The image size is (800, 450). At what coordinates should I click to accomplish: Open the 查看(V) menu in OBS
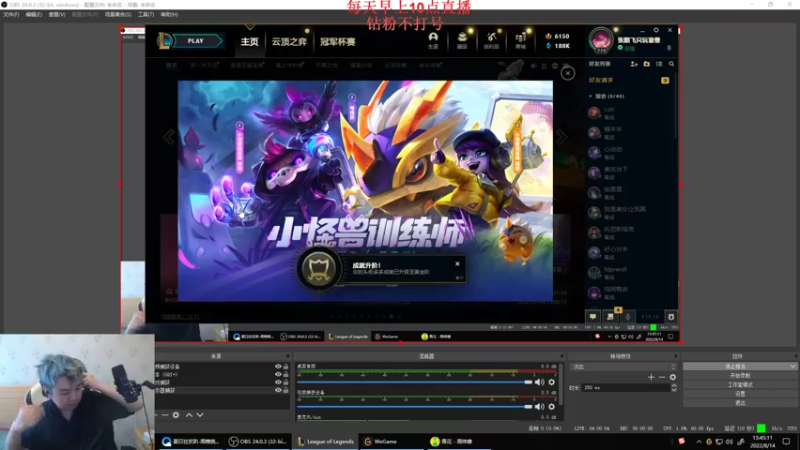57,15
